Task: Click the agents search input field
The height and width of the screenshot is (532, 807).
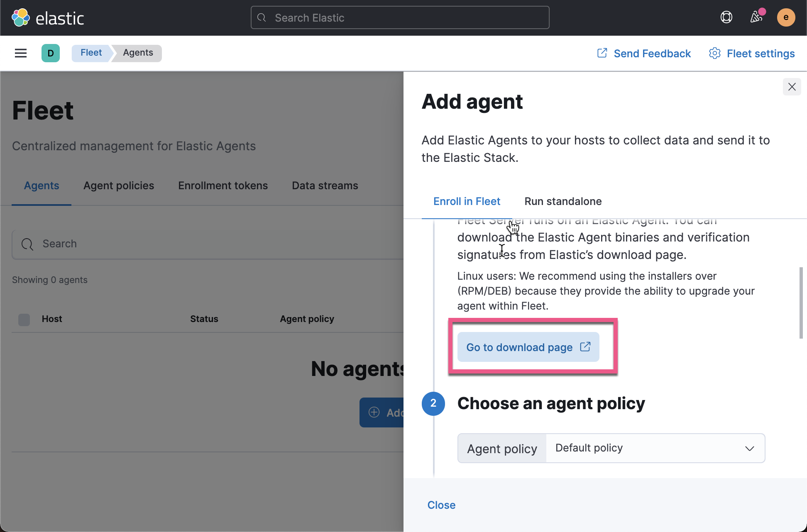Action: click(x=208, y=244)
